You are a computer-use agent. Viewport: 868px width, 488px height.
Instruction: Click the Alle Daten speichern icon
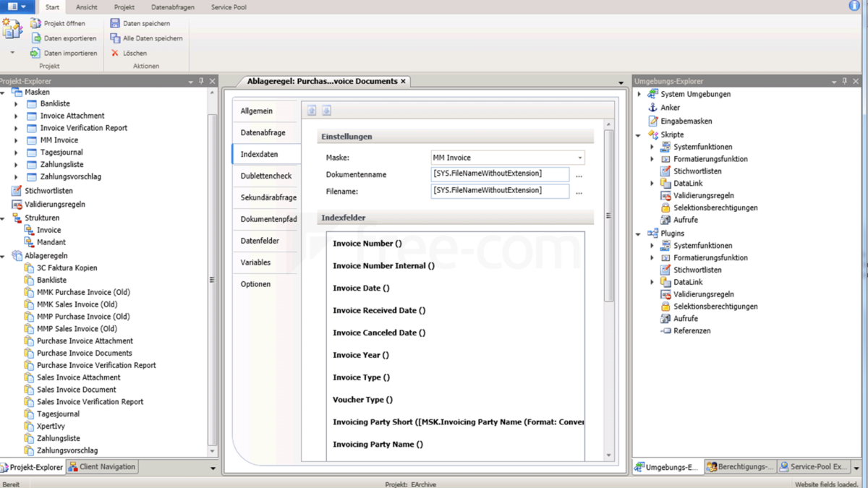(x=115, y=38)
